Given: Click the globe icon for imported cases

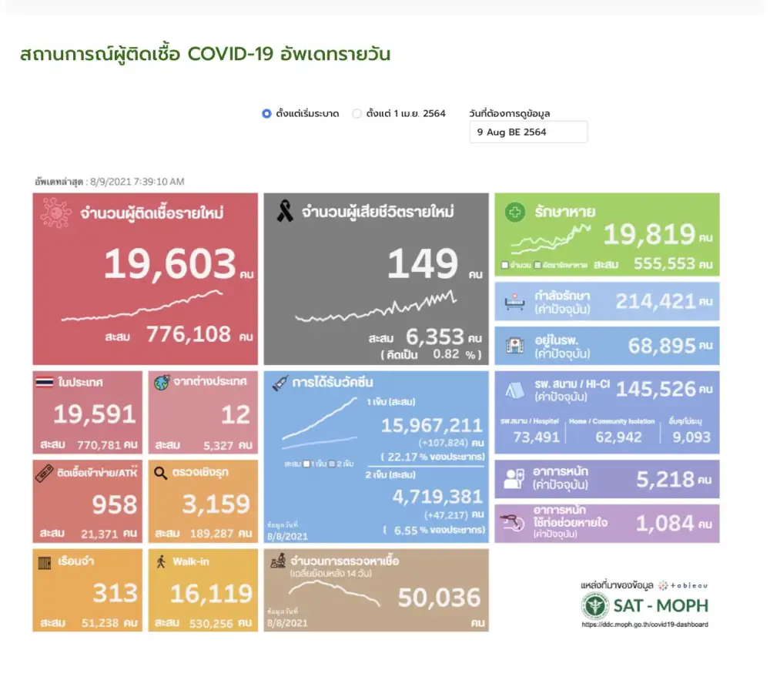Looking at the screenshot, I should coord(162,383).
